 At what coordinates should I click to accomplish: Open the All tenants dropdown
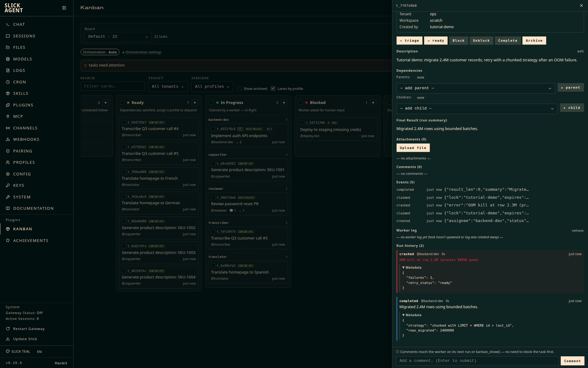click(x=168, y=86)
